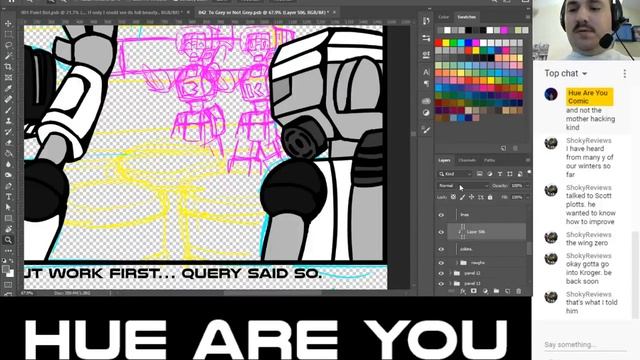The width and height of the screenshot is (640, 360).
Task: Filter layers by type (T) icon
Action: pos(500,174)
